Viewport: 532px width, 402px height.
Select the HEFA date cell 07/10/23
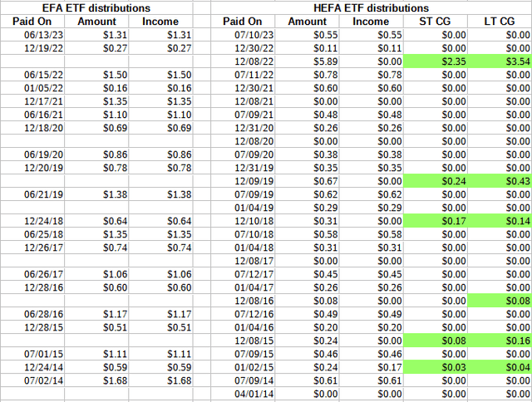pyautogui.click(x=243, y=35)
